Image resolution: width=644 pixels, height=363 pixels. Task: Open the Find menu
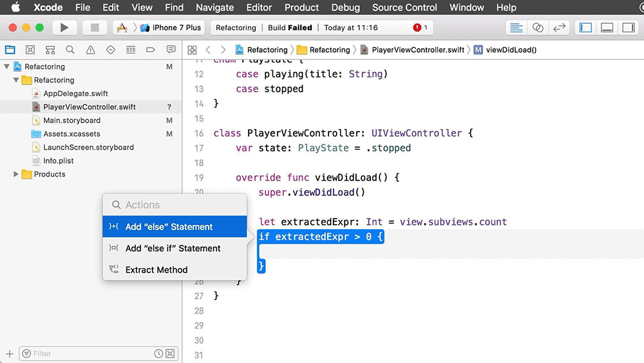click(174, 7)
